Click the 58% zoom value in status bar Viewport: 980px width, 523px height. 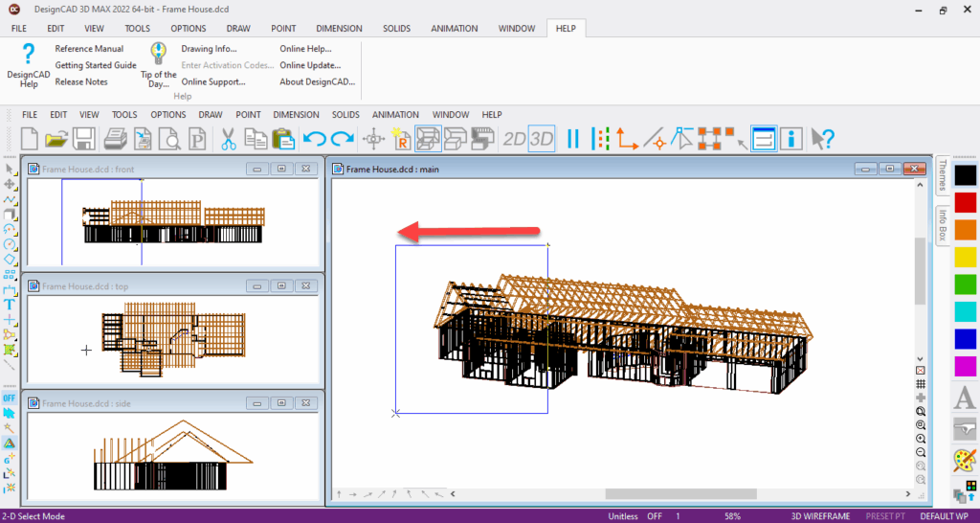tap(732, 516)
